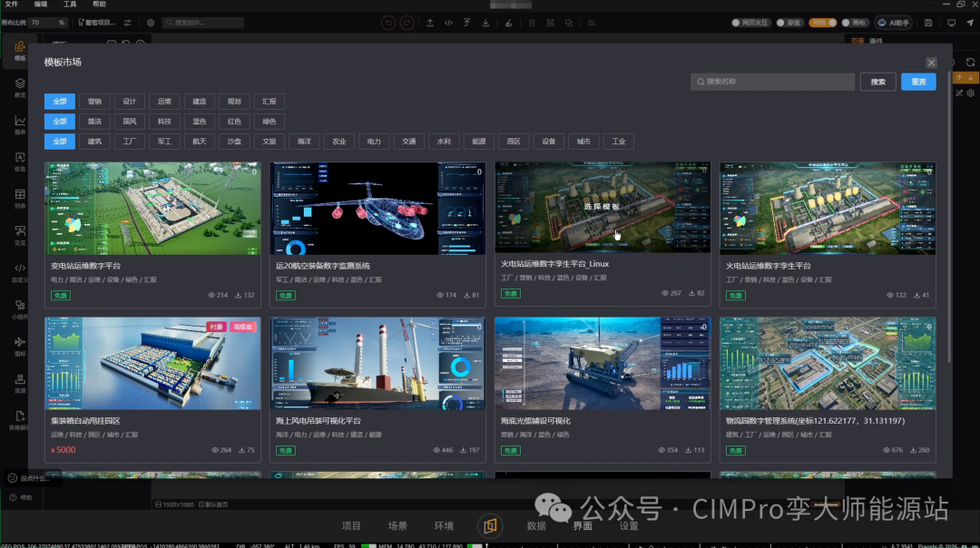This screenshot has height=548, width=980.
Task: Open the AI助手 assistant
Action: coord(894,23)
